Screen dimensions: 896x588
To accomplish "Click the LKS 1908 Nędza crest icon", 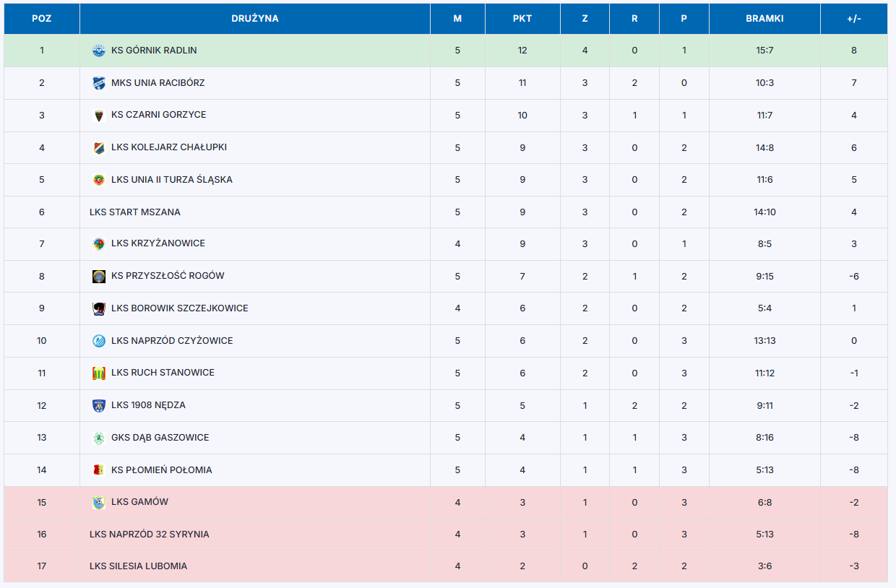I will (x=99, y=405).
